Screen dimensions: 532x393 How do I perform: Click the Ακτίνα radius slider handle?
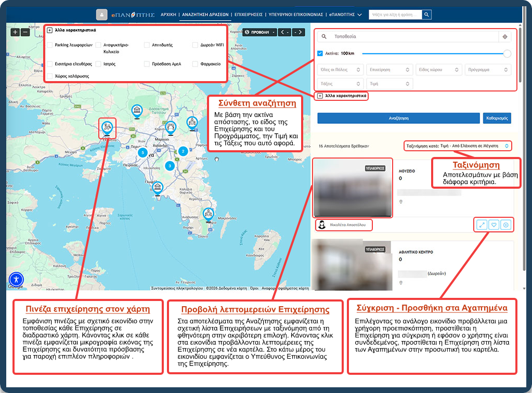pyautogui.click(x=507, y=54)
